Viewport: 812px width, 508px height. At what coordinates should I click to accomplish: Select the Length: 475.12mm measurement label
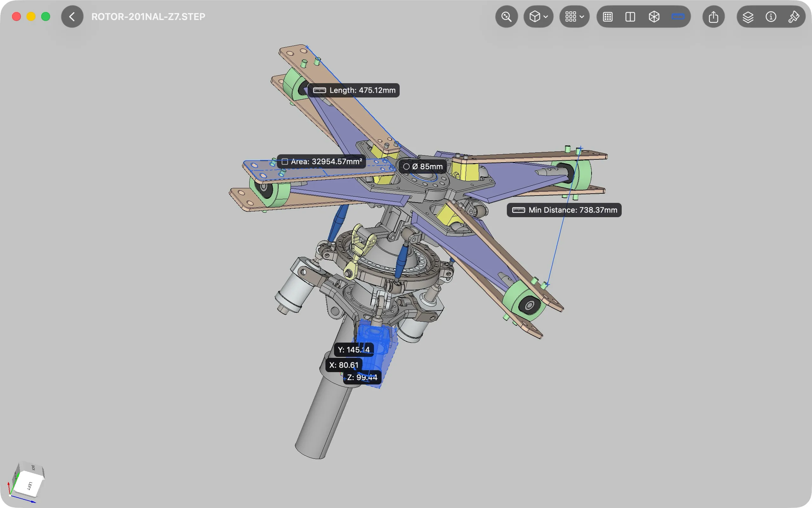coord(354,90)
